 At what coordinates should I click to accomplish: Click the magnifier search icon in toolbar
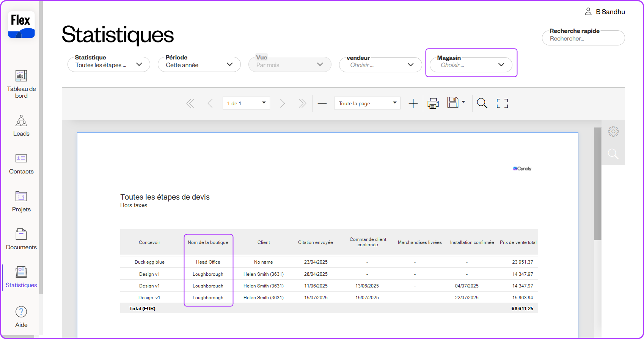pos(482,103)
